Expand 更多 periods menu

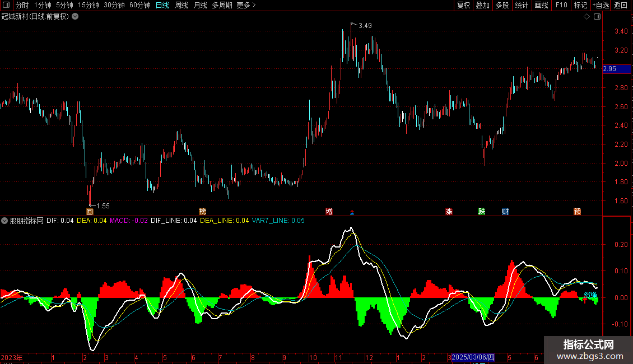coord(246,5)
